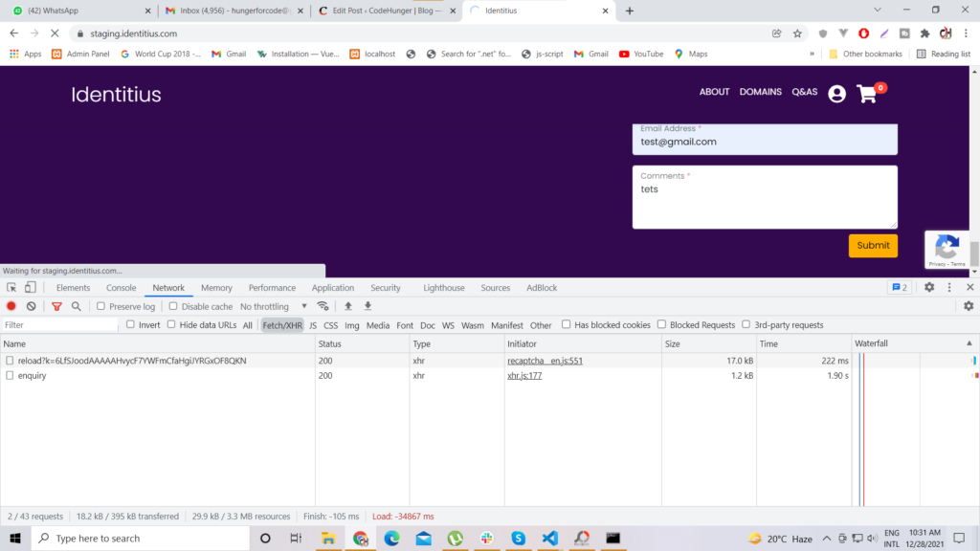The width and height of the screenshot is (980, 551).
Task: Open Slack from the taskbar
Action: coord(486,538)
